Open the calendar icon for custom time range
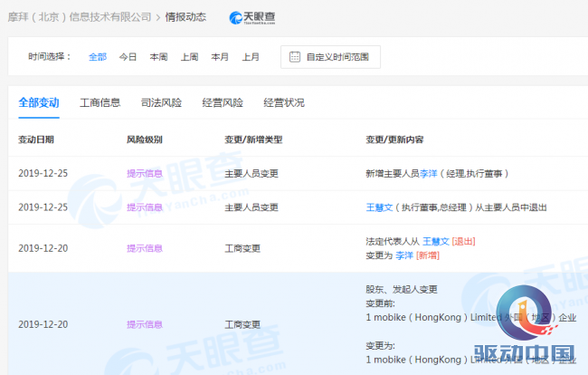This screenshot has width=588, height=375. point(295,57)
